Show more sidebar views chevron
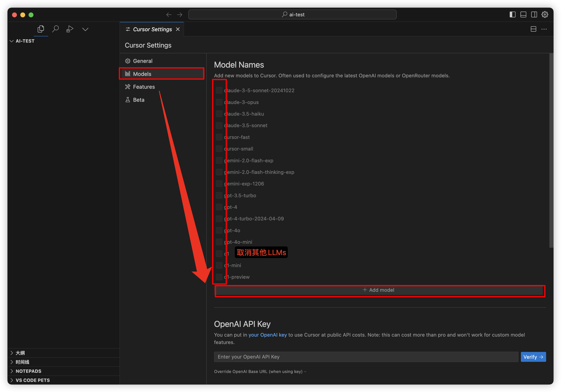This screenshot has width=561, height=392. (85, 29)
